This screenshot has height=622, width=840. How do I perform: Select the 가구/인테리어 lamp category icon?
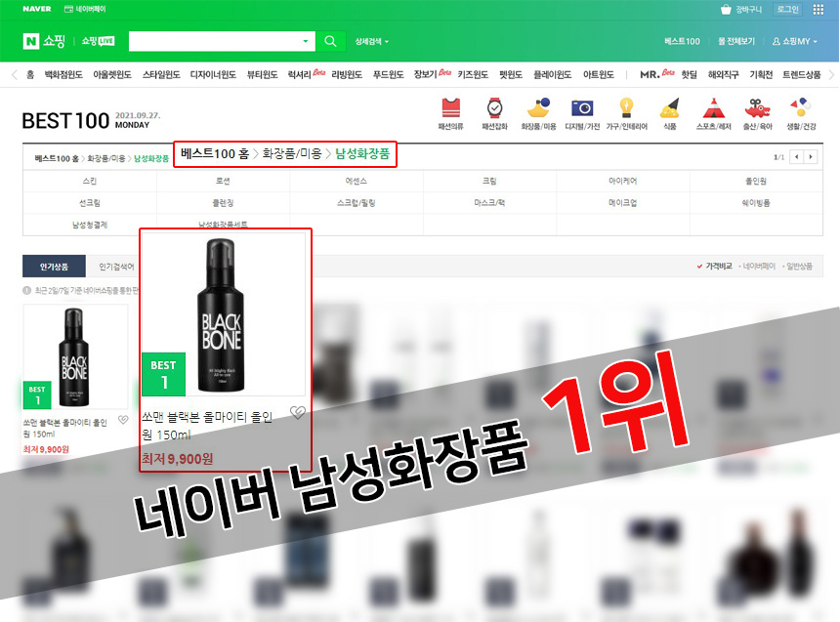(626, 113)
